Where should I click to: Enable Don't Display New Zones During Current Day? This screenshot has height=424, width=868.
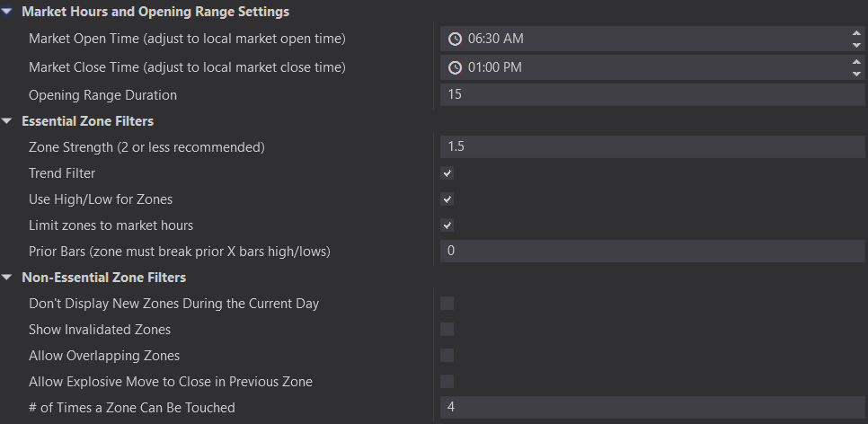[447, 304]
